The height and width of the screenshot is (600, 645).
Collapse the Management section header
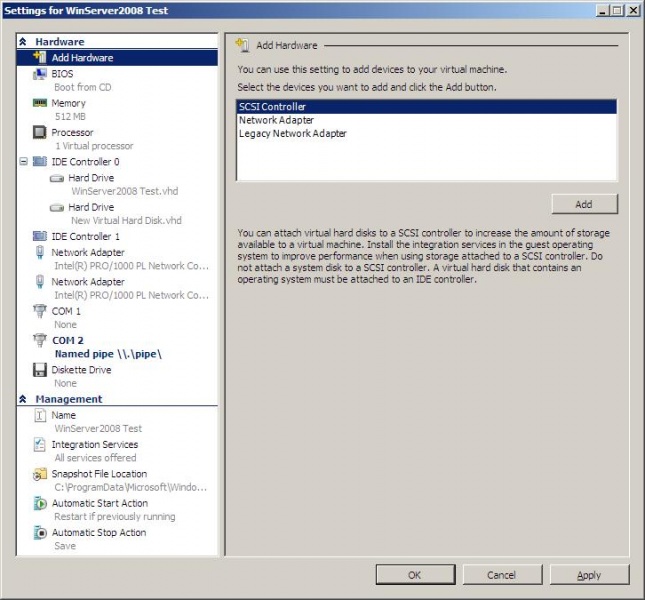[x=23, y=399]
